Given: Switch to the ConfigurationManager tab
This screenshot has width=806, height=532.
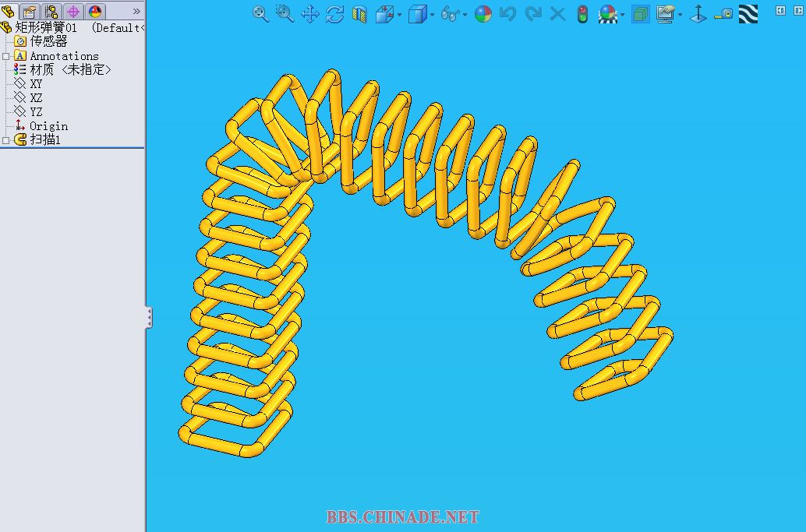Looking at the screenshot, I should [x=51, y=11].
